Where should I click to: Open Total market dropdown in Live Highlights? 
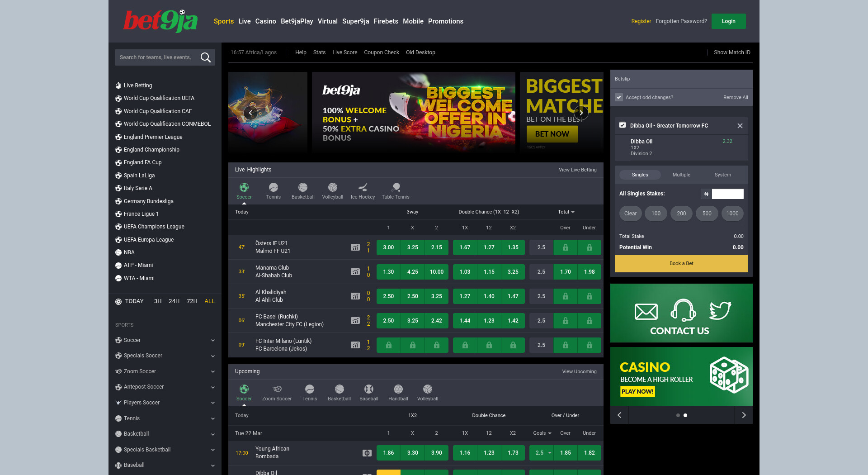(566, 212)
